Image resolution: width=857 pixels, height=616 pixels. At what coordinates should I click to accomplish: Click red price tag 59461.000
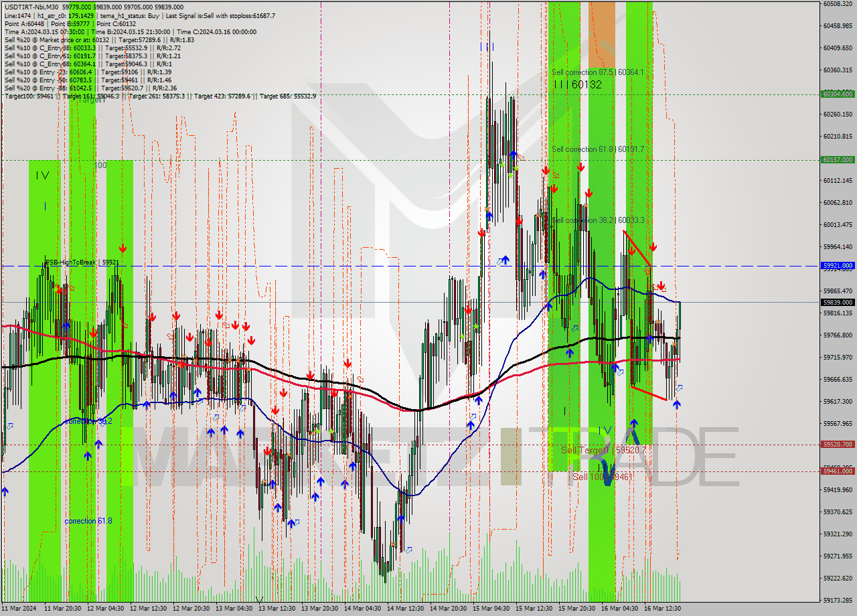click(x=838, y=471)
